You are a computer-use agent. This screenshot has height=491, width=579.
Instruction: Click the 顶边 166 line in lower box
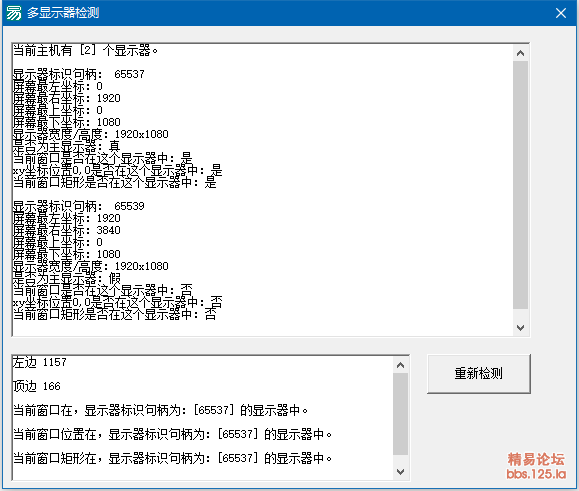point(37,386)
